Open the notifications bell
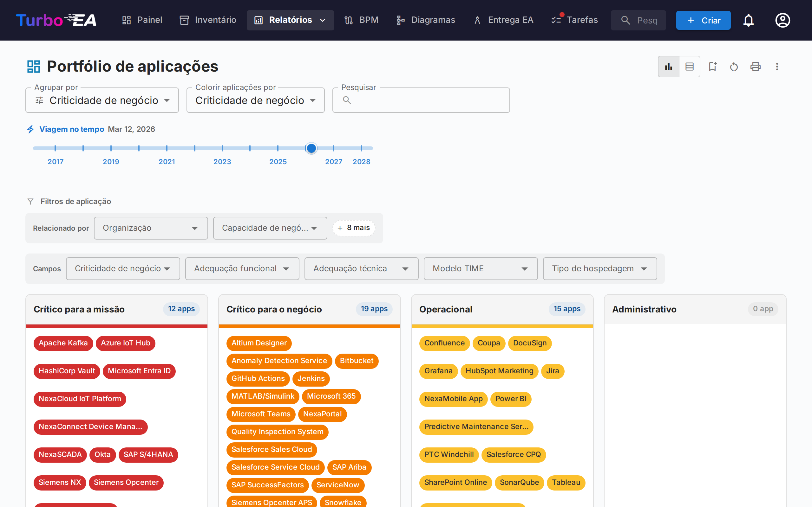812x507 pixels. pos(748,21)
